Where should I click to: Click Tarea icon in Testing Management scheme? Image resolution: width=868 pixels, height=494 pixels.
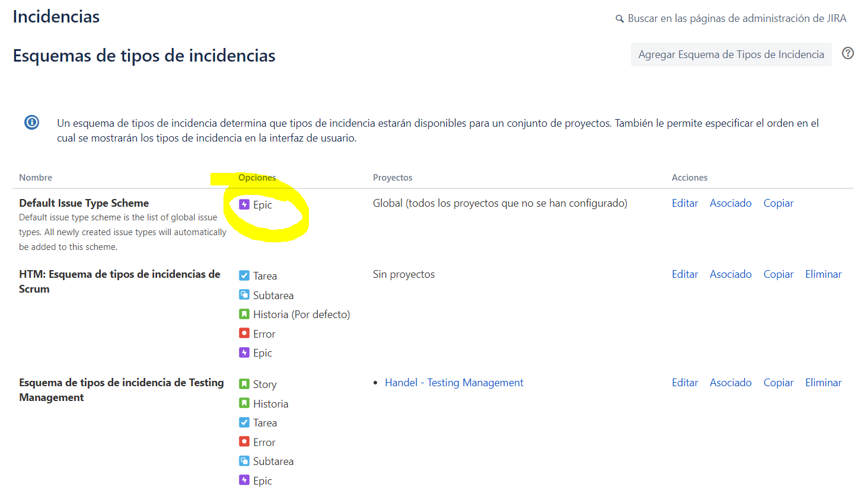[244, 422]
